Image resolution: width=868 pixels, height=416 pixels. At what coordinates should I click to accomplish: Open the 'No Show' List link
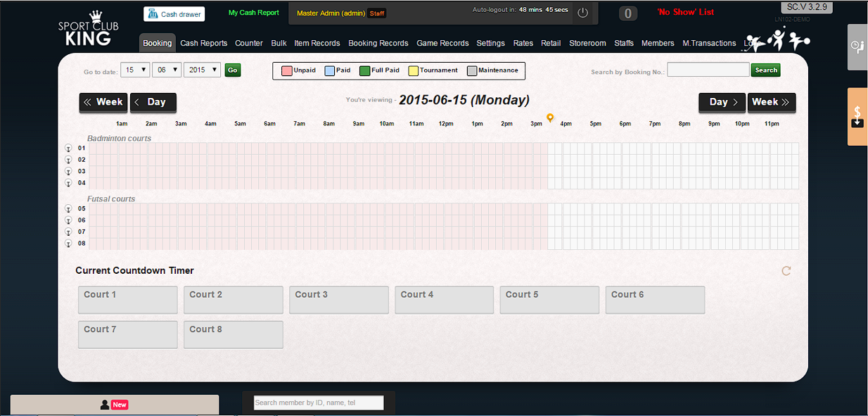tap(685, 13)
